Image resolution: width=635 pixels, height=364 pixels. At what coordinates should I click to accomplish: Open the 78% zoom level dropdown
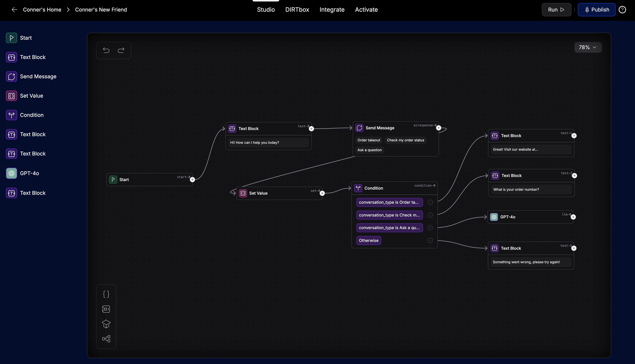(x=588, y=47)
